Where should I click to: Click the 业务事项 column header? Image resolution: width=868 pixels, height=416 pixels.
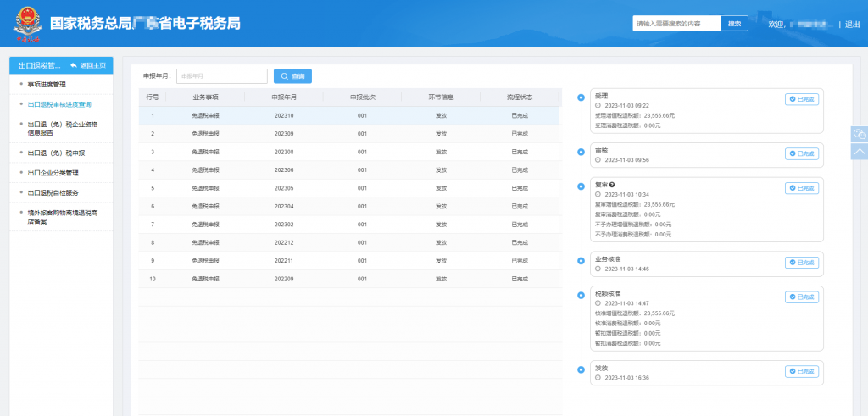click(x=205, y=97)
